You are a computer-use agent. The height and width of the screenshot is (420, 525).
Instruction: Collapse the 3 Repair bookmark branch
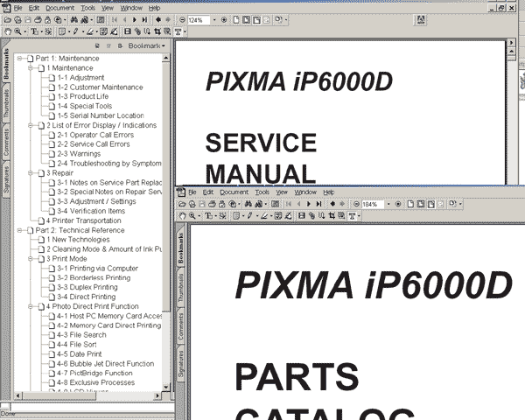(x=30, y=173)
